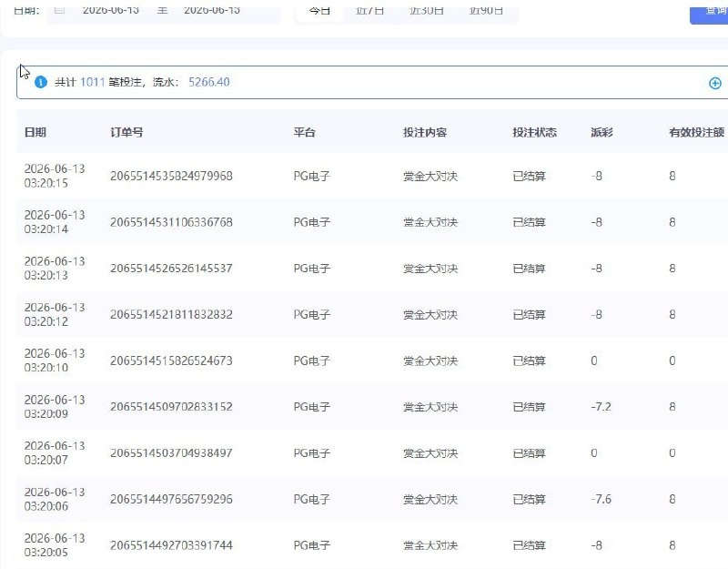The width and height of the screenshot is (728, 569).
Task: Click the 投注内容 column header
Action: tap(425, 132)
